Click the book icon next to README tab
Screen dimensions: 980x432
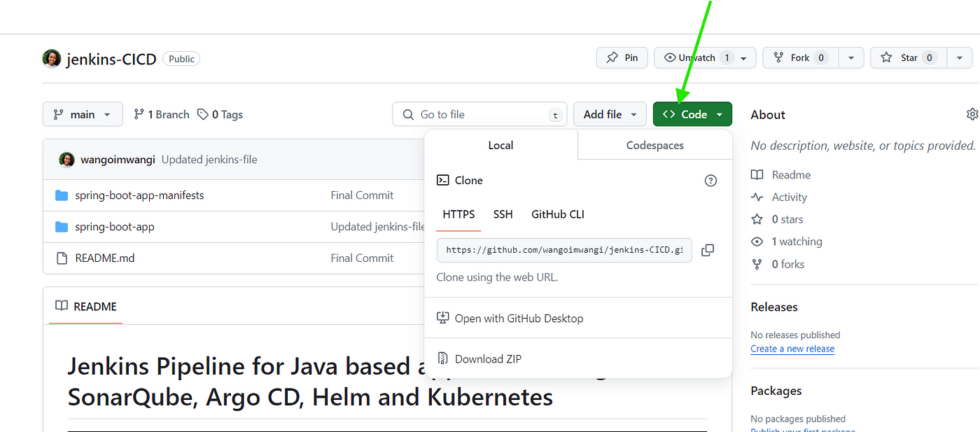tap(62, 306)
